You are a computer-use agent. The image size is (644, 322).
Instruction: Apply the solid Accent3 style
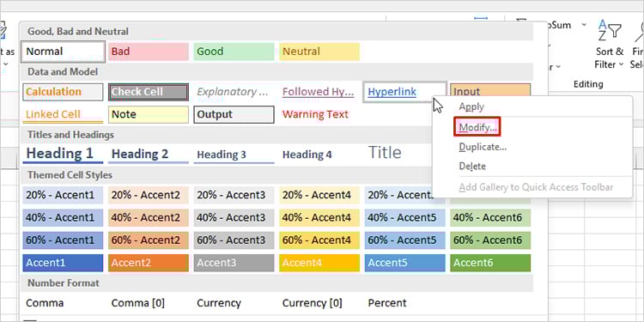point(234,263)
